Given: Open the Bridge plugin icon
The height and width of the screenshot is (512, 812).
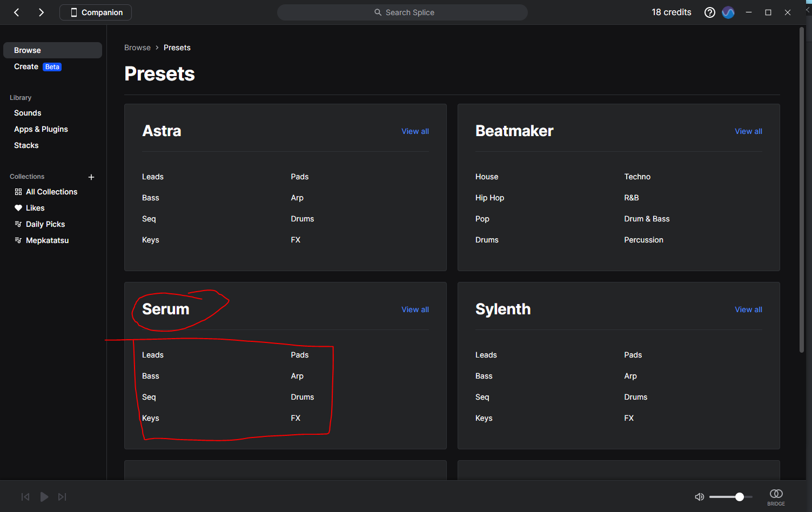Looking at the screenshot, I should (776, 497).
